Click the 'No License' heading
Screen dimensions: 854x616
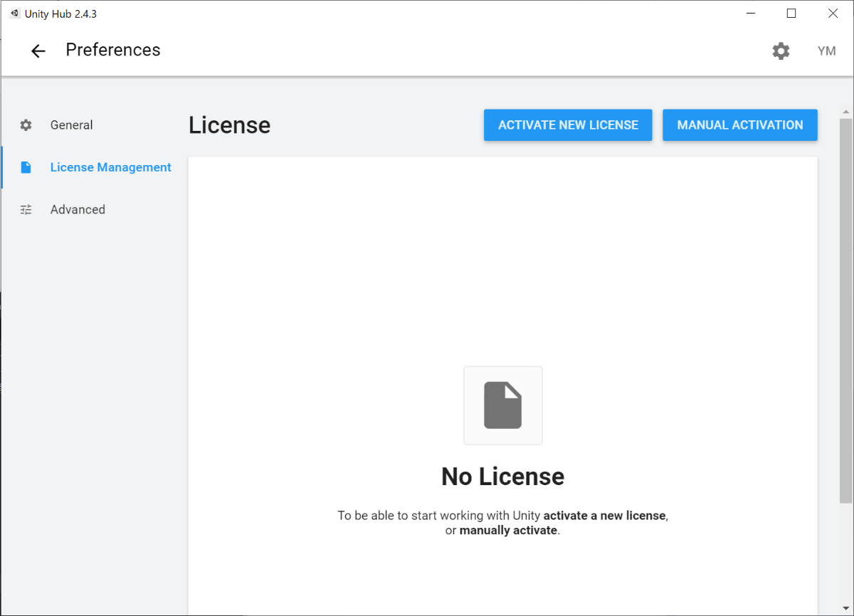click(503, 477)
